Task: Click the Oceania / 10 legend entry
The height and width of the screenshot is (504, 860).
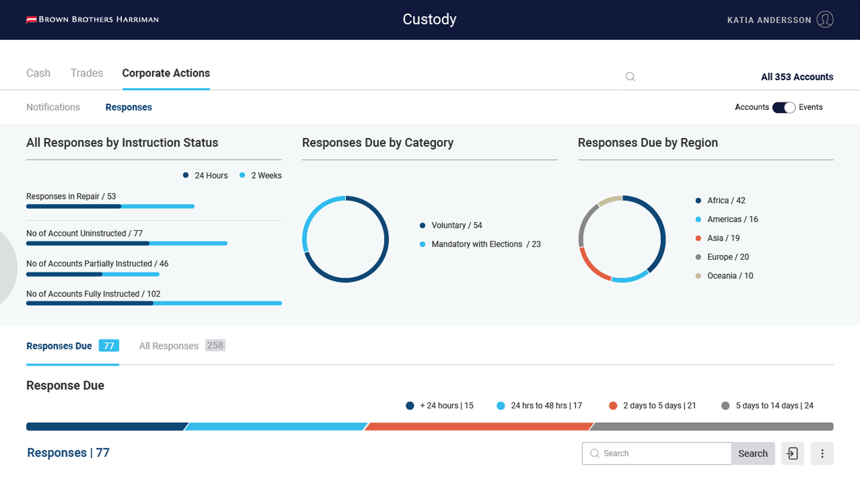Action: (x=724, y=276)
